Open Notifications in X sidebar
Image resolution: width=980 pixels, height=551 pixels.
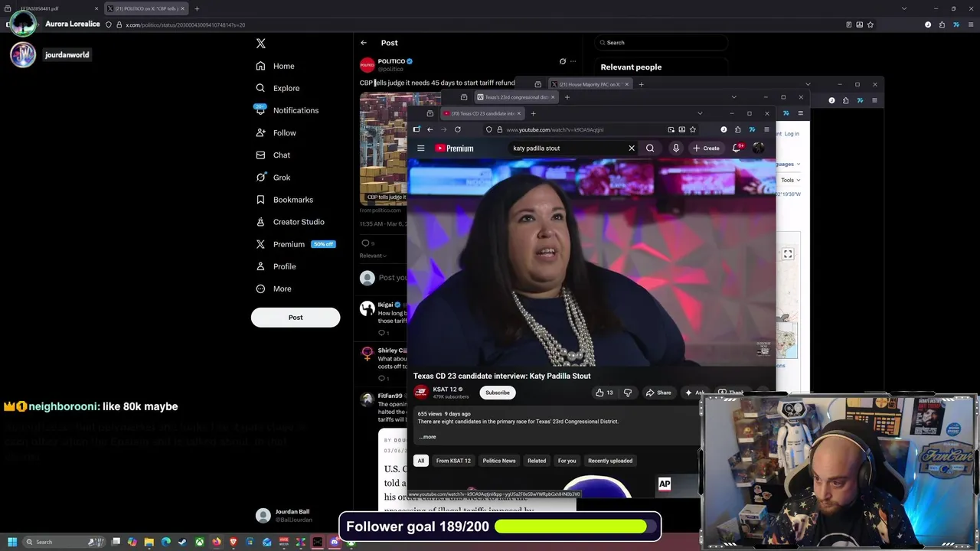click(x=287, y=110)
